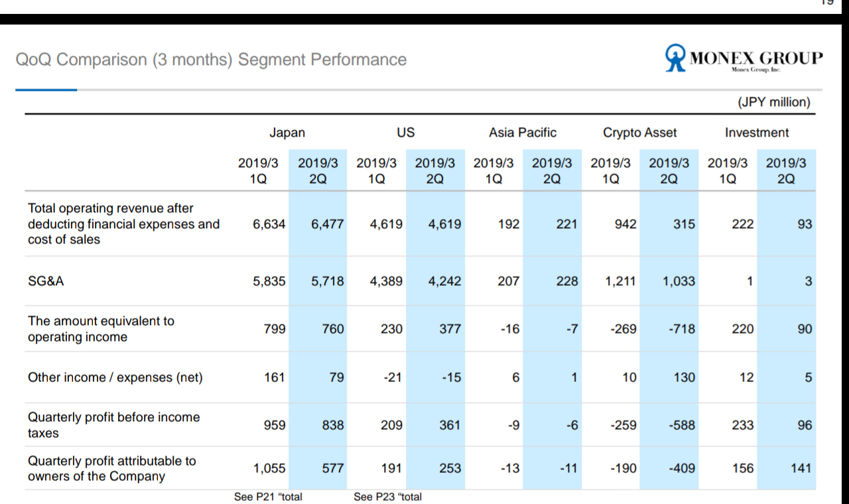Click Japan 2Q profit before taxes 838
Image resolution: width=849 pixels, height=504 pixels.
click(x=334, y=425)
